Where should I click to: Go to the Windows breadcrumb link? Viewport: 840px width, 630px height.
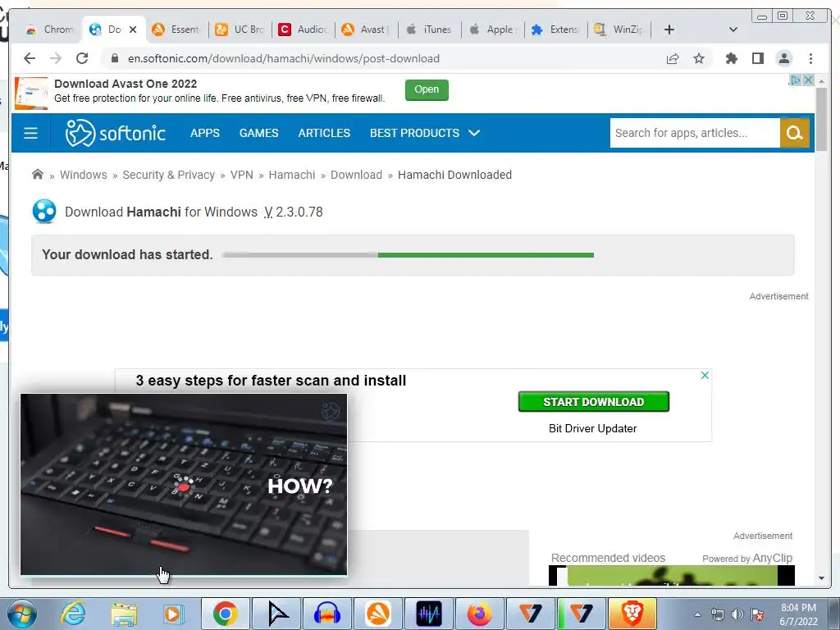[83, 175]
